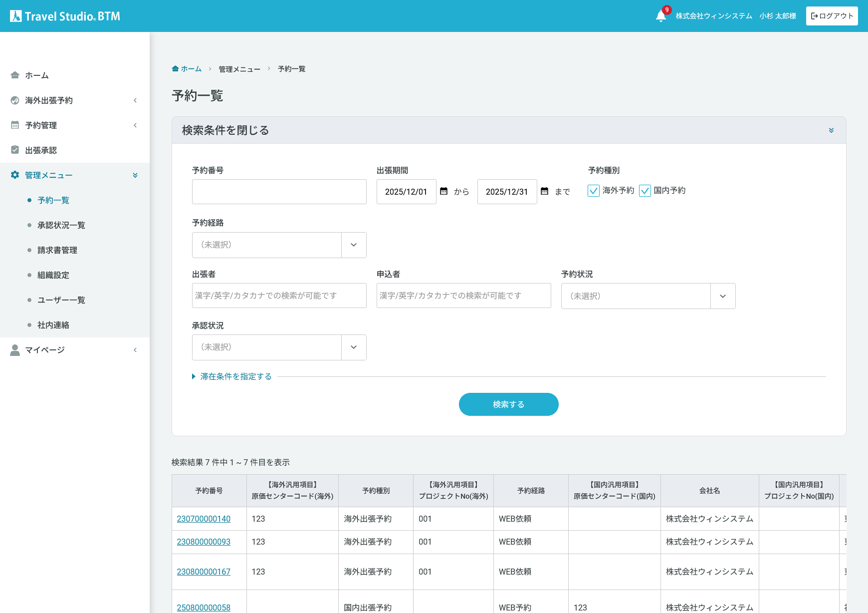The height and width of the screenshot is (613, 868).
Task: Click the ログアウト button
Action: pos(832,16)
